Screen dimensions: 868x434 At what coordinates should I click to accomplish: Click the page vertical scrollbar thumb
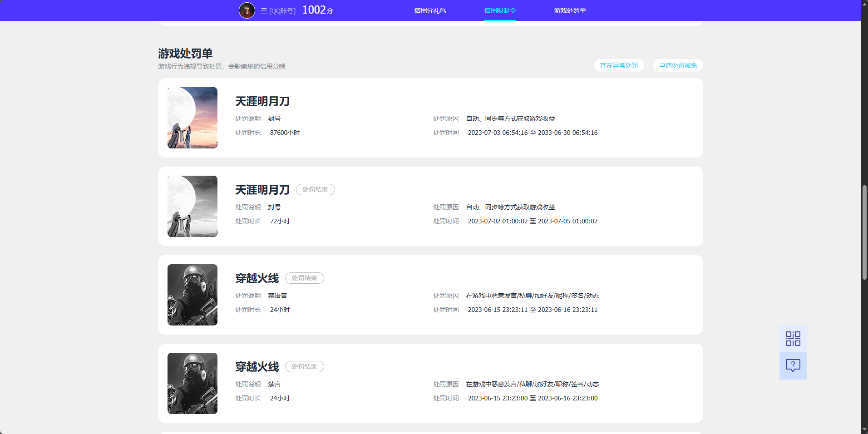coord(864,232)
